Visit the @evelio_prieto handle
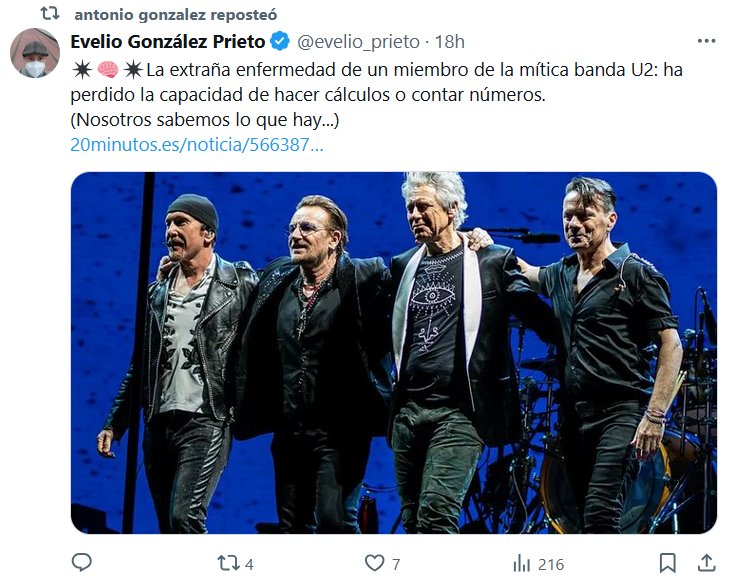The width and height of the screenshot is (732, 580). pos(359,42)
